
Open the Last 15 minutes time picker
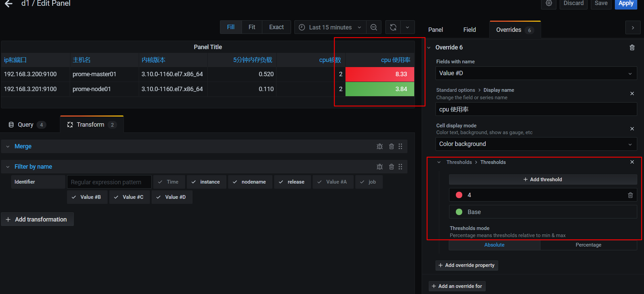330,27
